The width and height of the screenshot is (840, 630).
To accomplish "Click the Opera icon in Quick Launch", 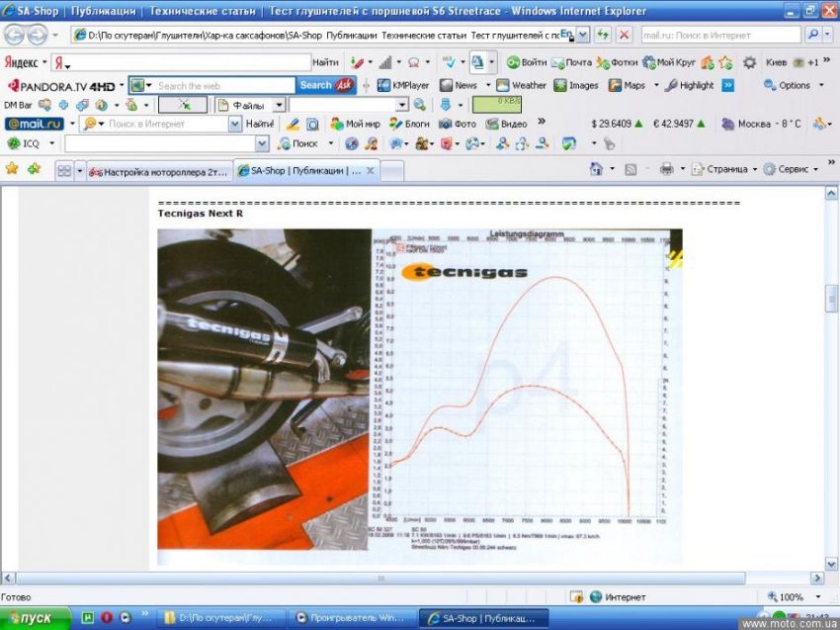I will [x=107, y=618].
